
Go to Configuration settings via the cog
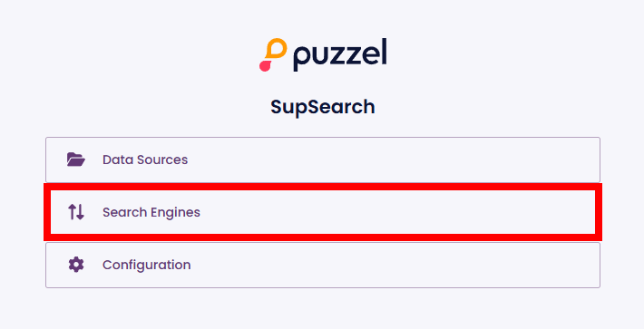coord(76,265)
